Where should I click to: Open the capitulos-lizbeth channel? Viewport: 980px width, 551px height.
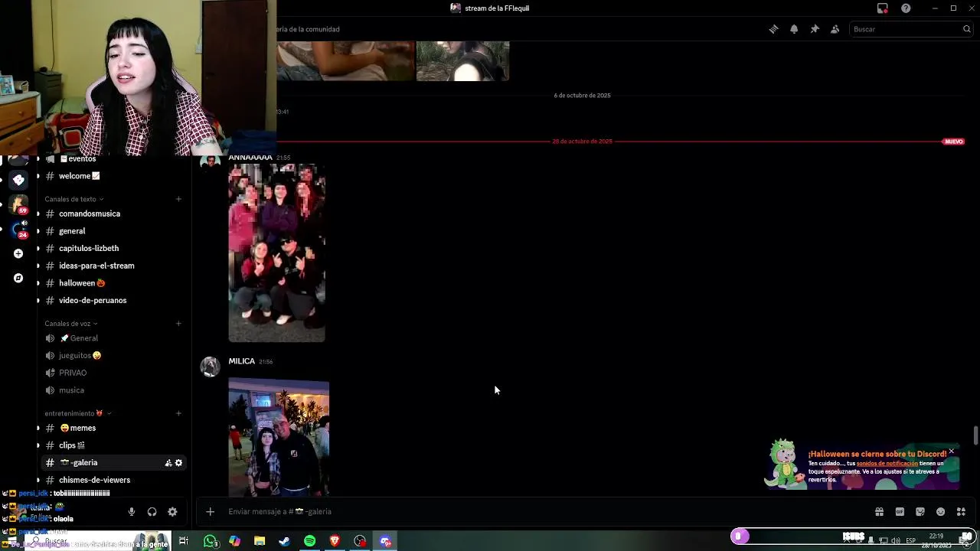(x=113, y=248)
